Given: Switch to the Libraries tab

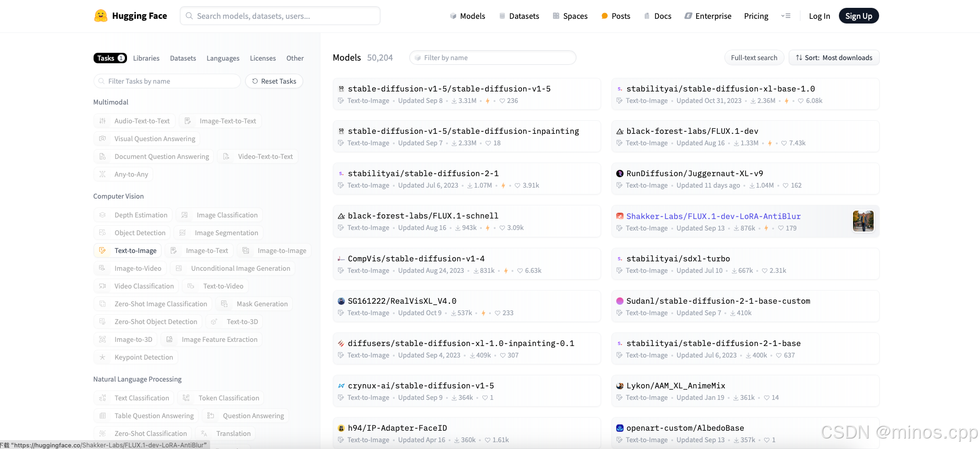Looking at the screenshot, I should tap(146, 58).
